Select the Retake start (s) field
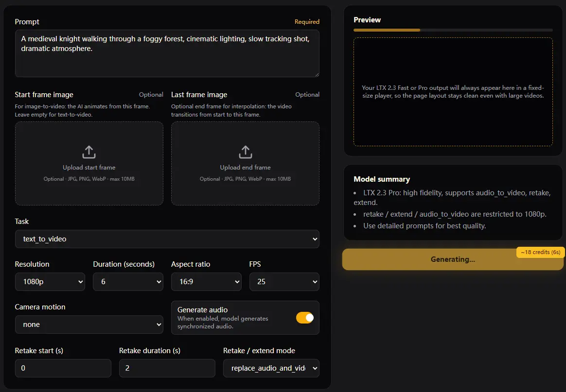 [63, 368]
